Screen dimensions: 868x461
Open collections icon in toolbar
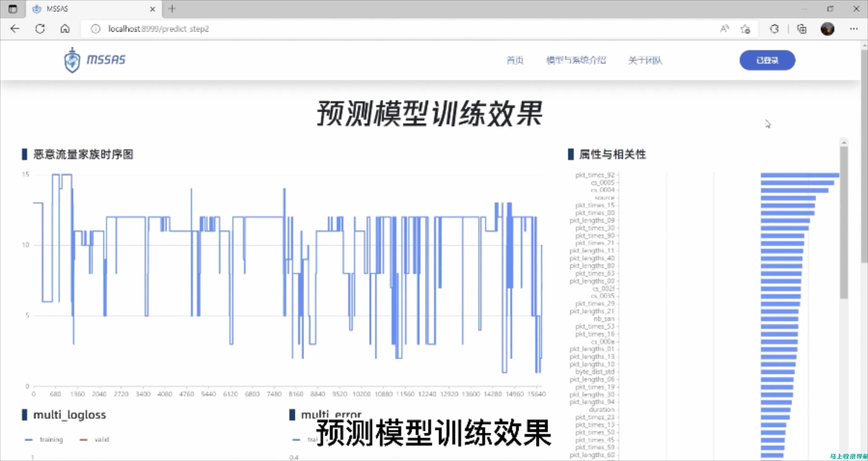click(802, 29)
